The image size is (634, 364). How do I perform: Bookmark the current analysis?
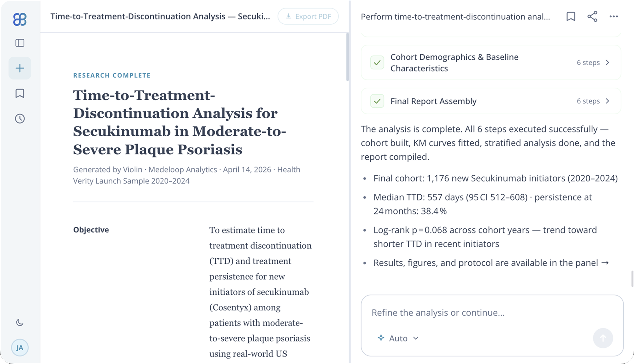coord(571,16)
